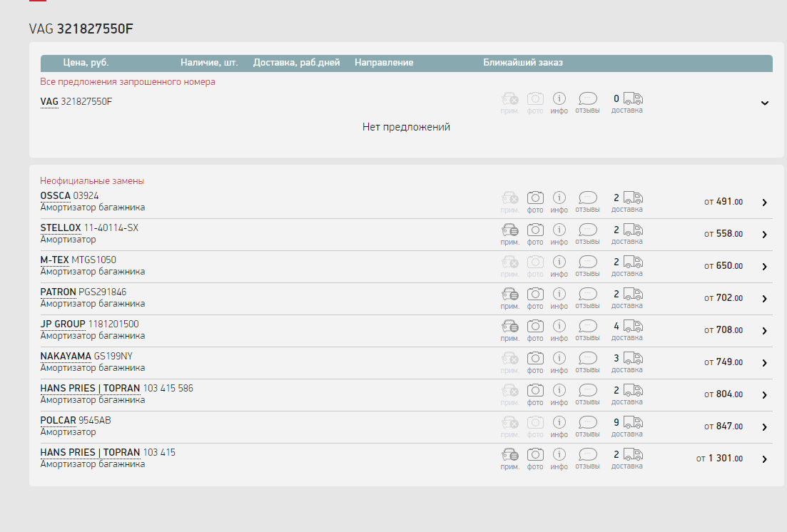
Task: Open photo for NAKAYAMA GS199NY
Action: coord(535,363)
